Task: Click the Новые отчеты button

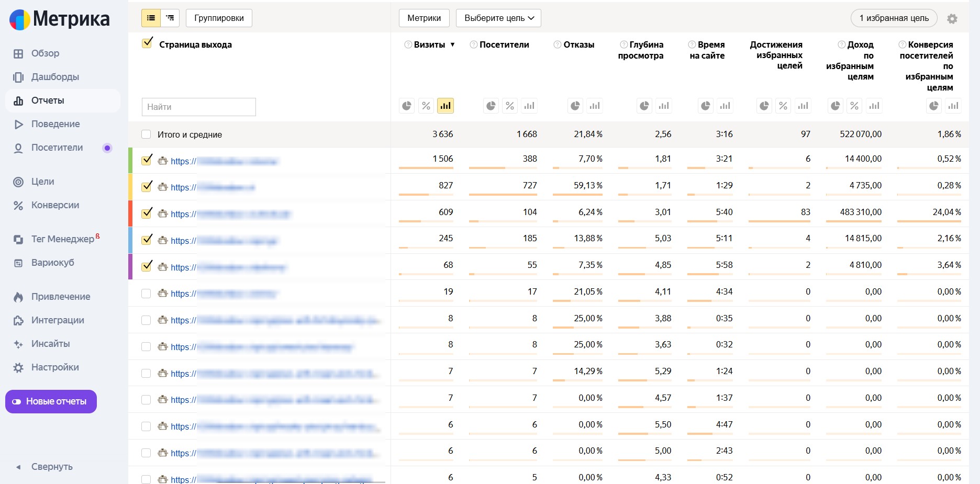Action: (x=51, y=401)
